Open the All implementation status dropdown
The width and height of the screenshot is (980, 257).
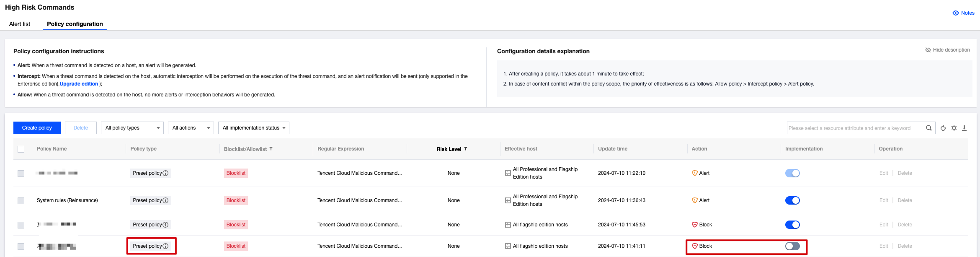(253, 128)
